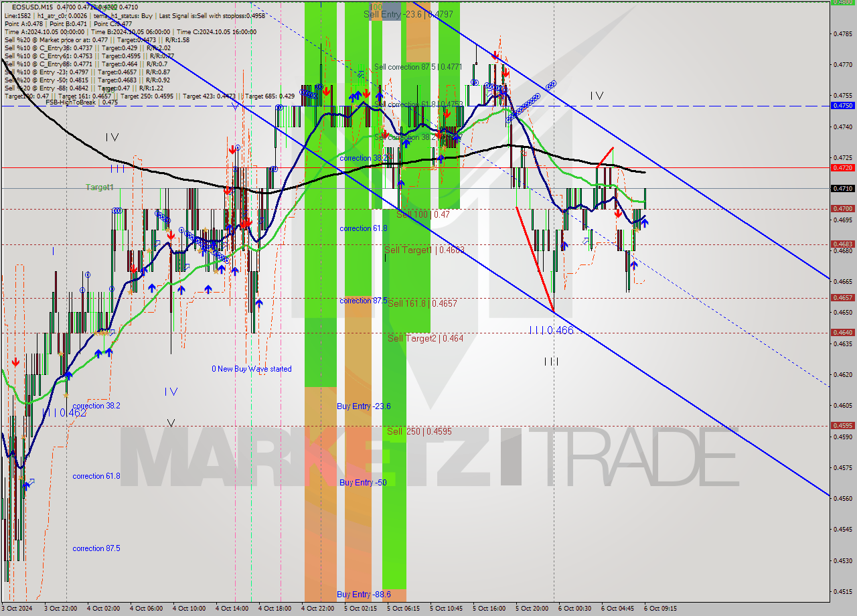Click the red 0.4720 price tag
Viewport: 857px width, 616px height.
coord(842,167)
